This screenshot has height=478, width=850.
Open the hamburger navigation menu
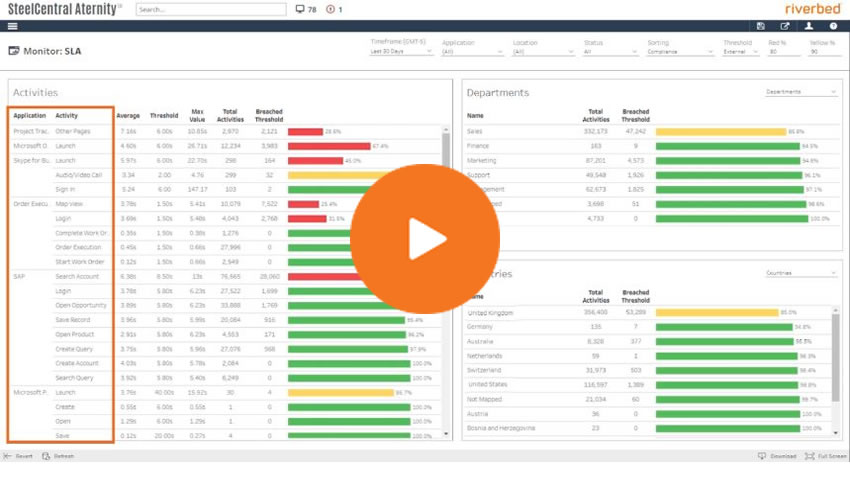(12, 26)
